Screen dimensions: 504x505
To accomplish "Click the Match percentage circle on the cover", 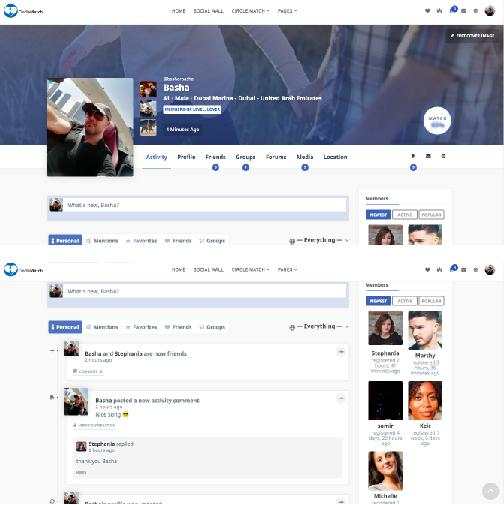I will tap(437, 121).
